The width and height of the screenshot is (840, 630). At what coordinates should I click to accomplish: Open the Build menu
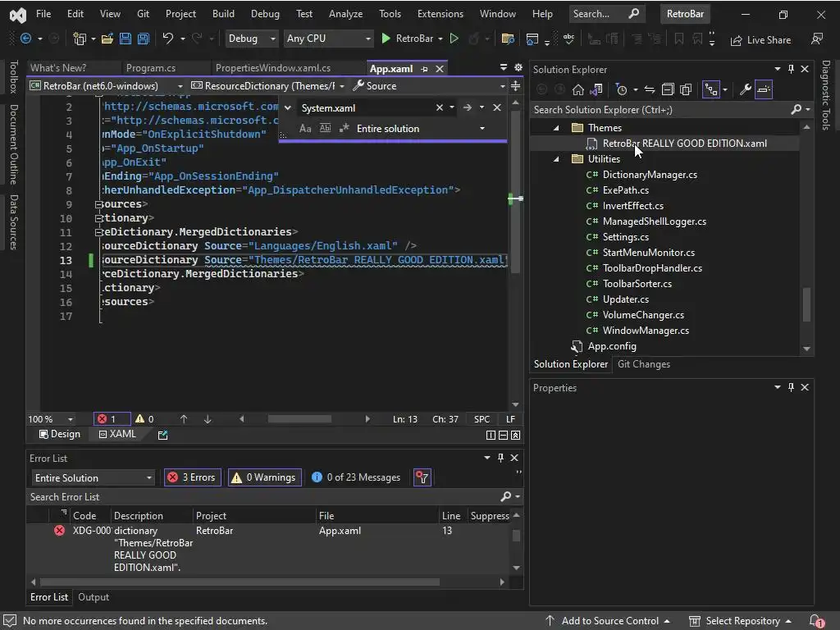click(x=223, y=14)
